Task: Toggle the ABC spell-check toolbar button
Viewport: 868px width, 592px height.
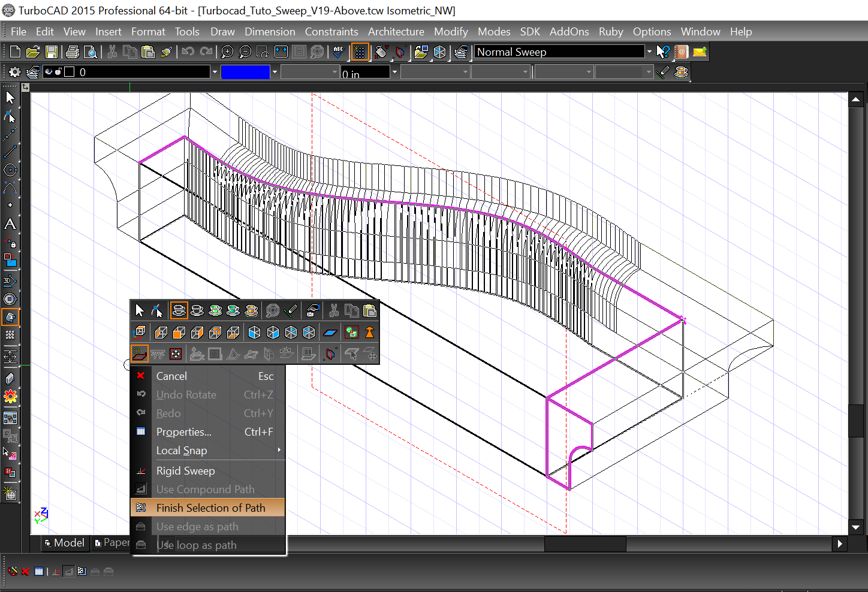Action: click(x=337, y=52)
